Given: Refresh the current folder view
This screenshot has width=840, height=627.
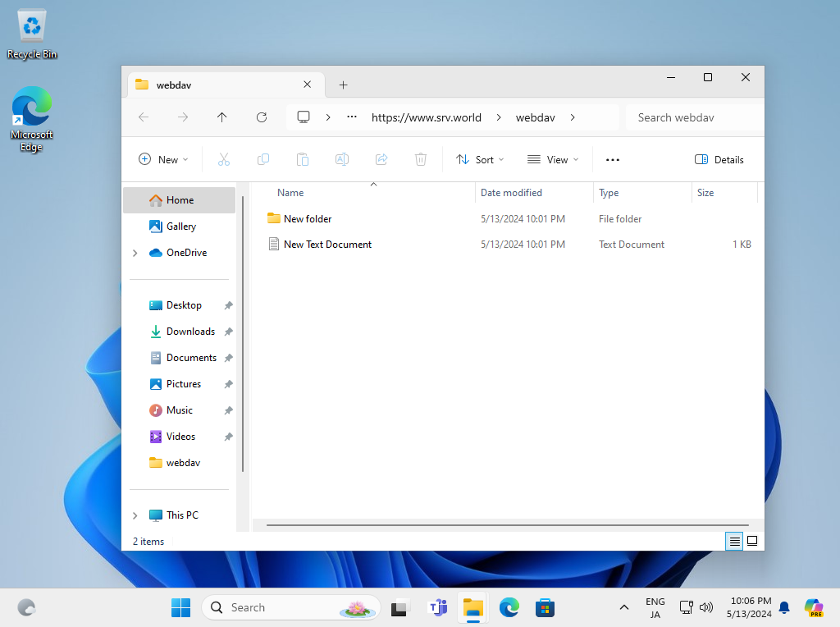Looking at the screenshot, I should (x=262, y=117).
